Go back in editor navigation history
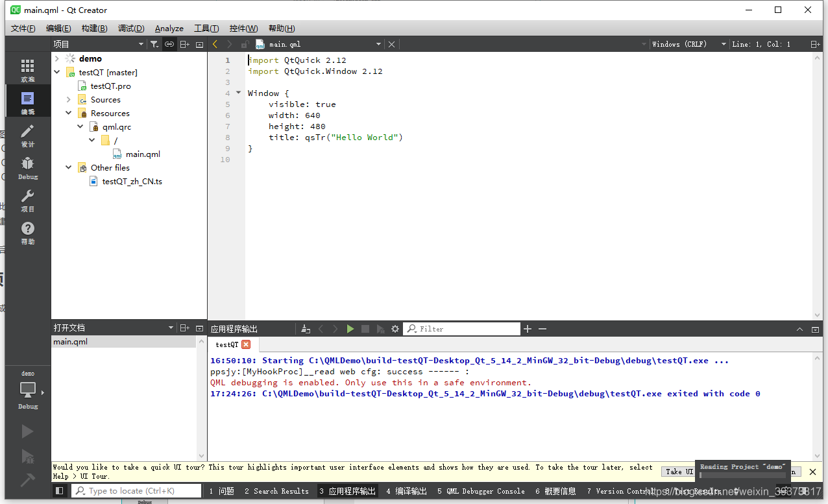828x504 pixels. click(x=215, y=44)
